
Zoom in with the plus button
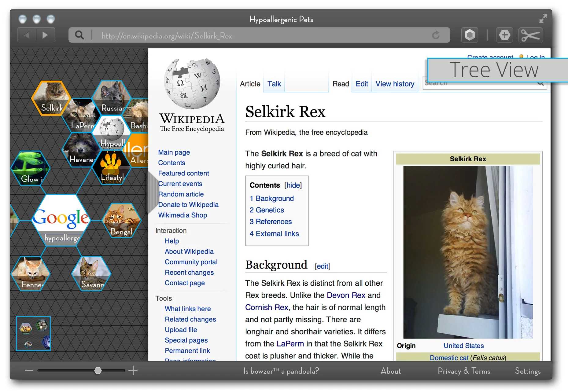[133, 370]
